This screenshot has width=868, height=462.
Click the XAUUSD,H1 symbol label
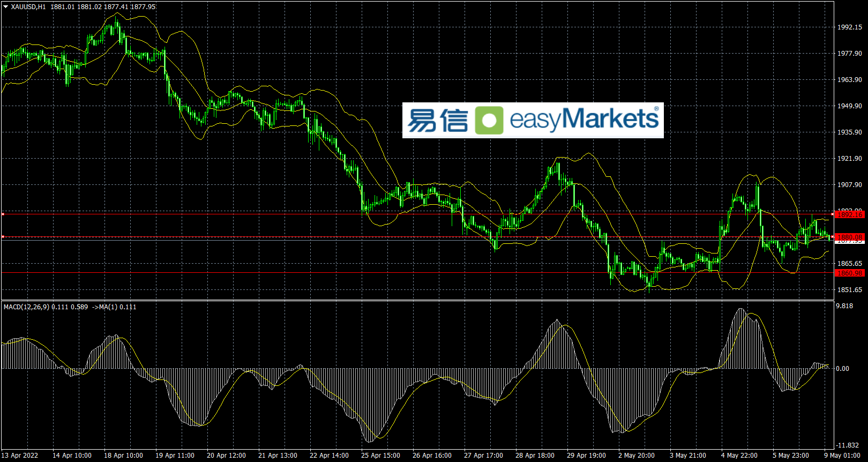28,7
